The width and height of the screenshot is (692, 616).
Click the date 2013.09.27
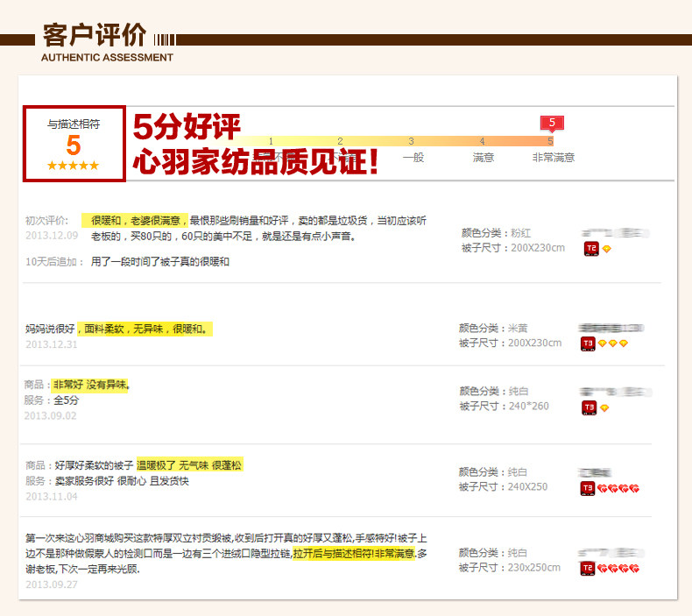point(52,584)
